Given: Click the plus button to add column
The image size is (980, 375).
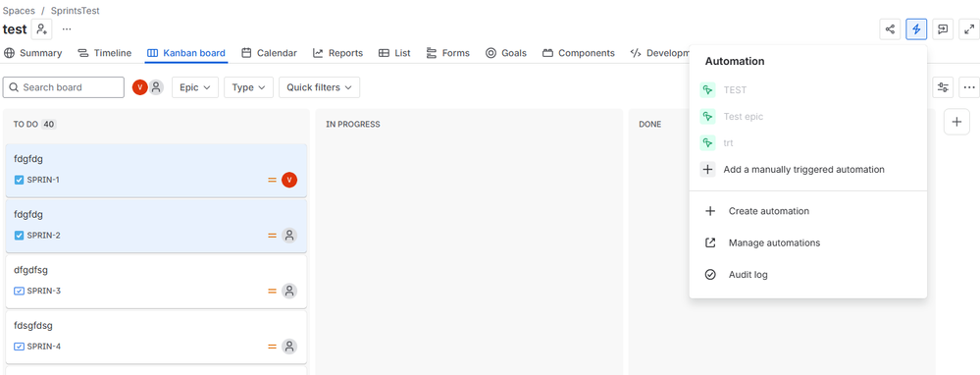Looking at the screenshot, I should 956,122.
